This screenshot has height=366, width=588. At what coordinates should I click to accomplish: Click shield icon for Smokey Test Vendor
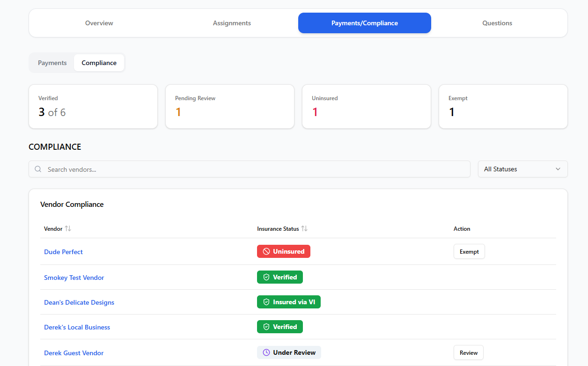tap(266, 277)
